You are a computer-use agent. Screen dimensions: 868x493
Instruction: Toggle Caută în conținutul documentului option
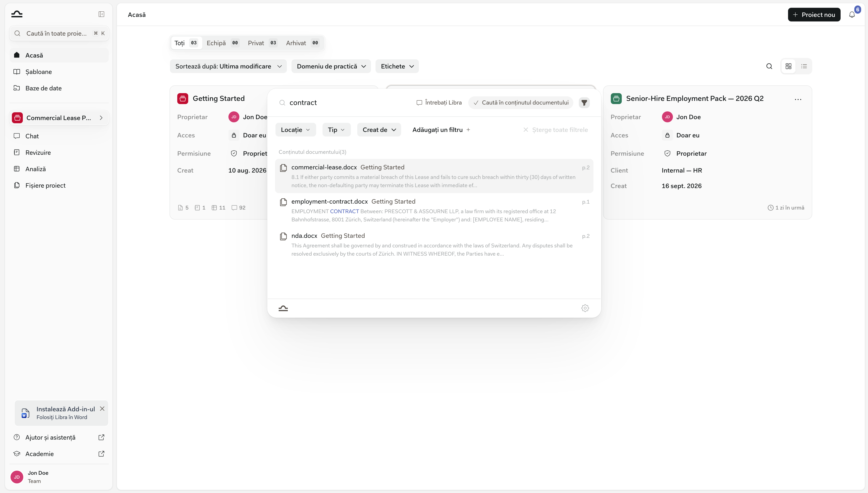[x=521, y=103]
